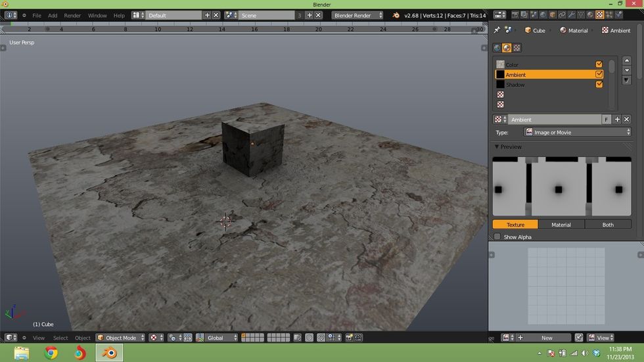The width and height of the screenshot is (644, 362).
Task: Open the Blender Render engine dropdown
Action: 357,15
